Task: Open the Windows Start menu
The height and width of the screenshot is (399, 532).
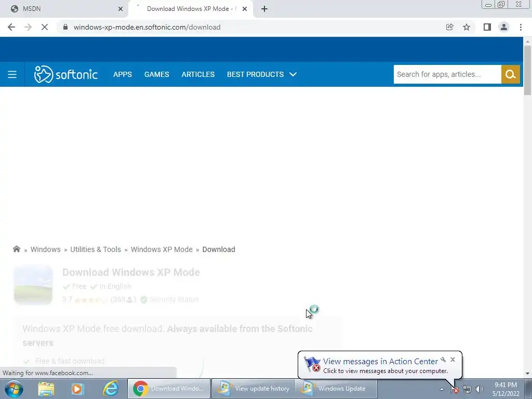Action: [x=14, y=389]
